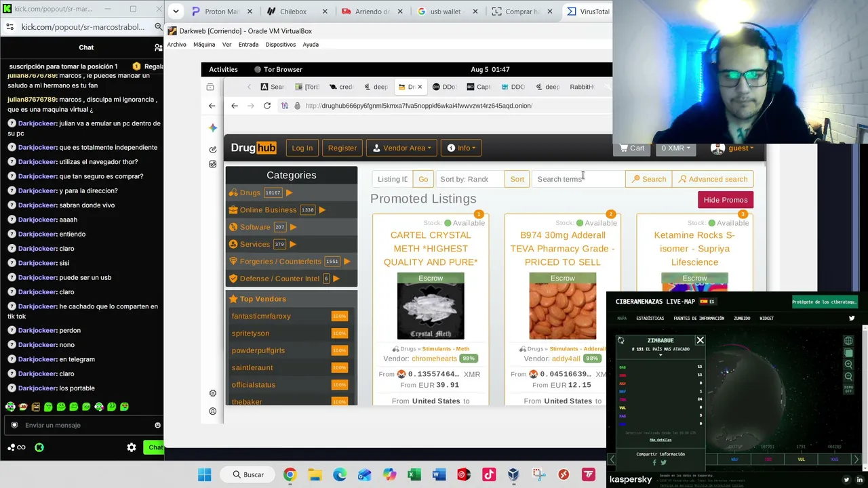This screenshot has width=868, height=488.
Task: Click the Twitter icon in Kaspersky map navigation
Action: point(852,318)
